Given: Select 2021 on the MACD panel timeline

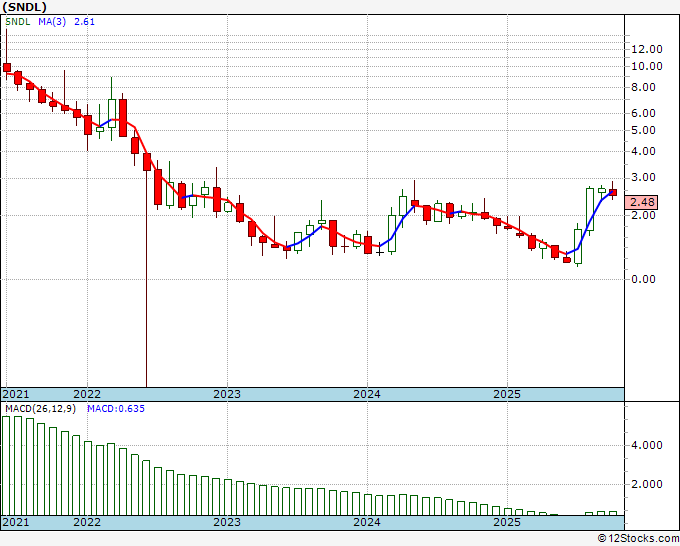Looking at the screenshot, I should 17,522.
